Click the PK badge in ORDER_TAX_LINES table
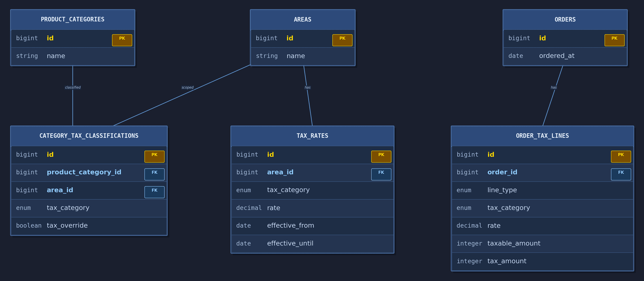644x281 pixels. point(621,156)
